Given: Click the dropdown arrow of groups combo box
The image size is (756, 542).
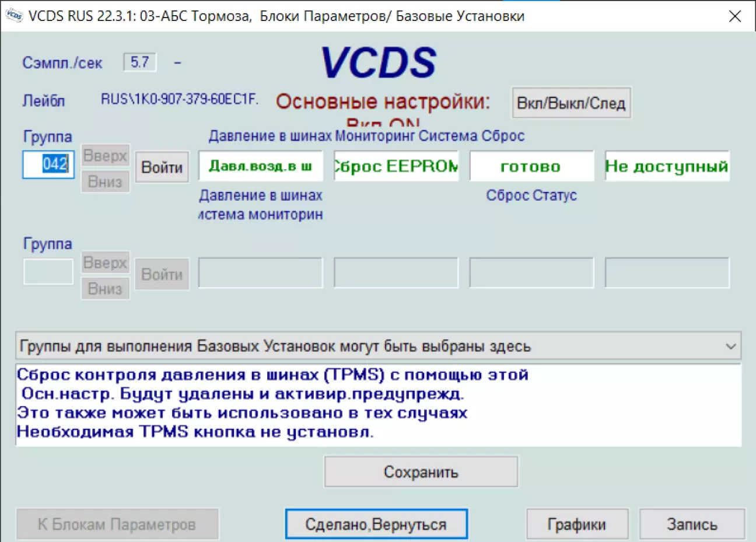Looking at the screenshot, I should pos(730,347).
